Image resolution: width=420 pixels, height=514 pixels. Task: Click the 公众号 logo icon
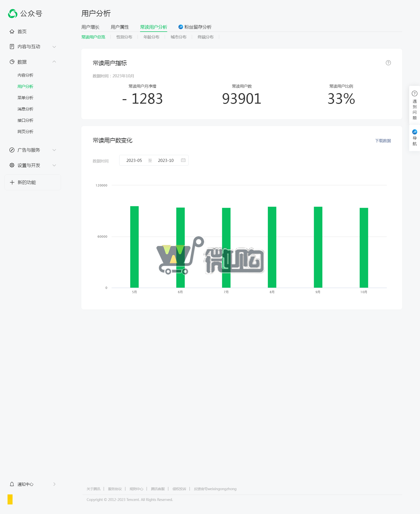(13, 14)
